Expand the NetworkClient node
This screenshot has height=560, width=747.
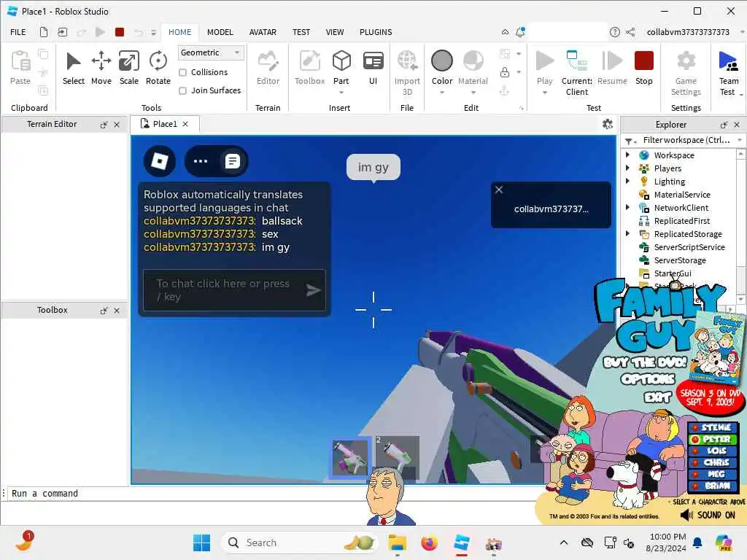click(x=627, y=207)
